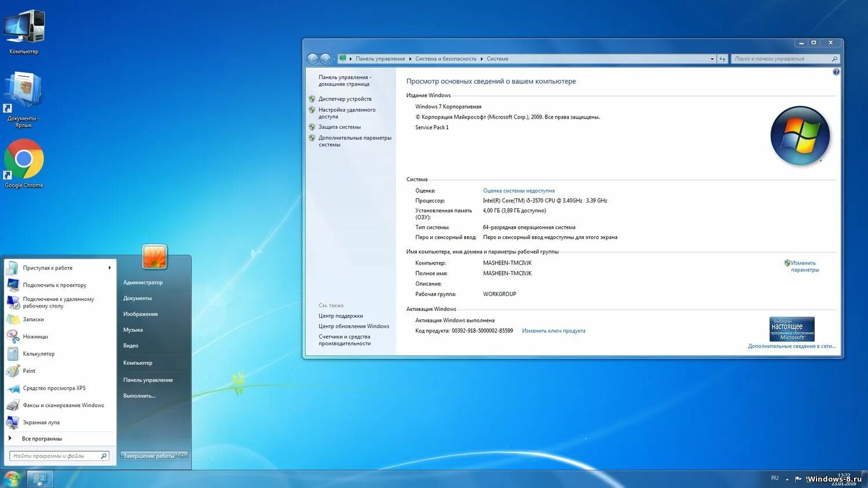Click Панель управления in the breadcrumb
This screenshot has height=488, width=868.
pos(380,58)
